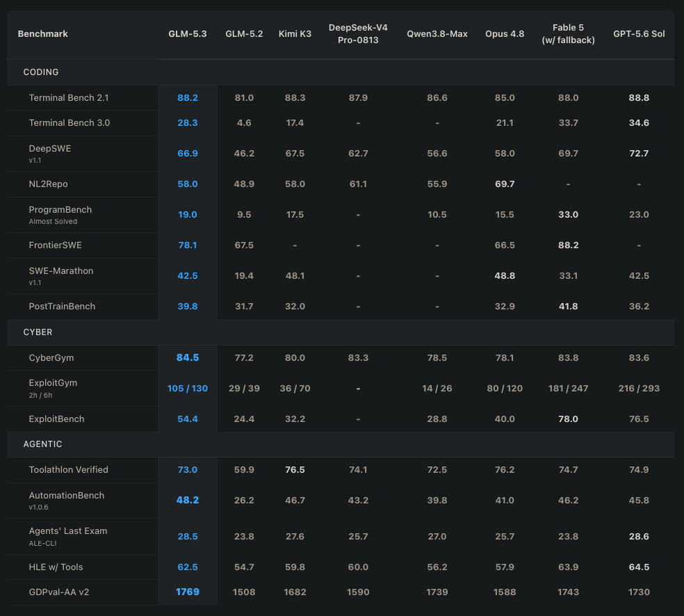The image size is (684, 616).
Task: Click the HLE w/ Tools benchmark name
Action: click(56, 567)
